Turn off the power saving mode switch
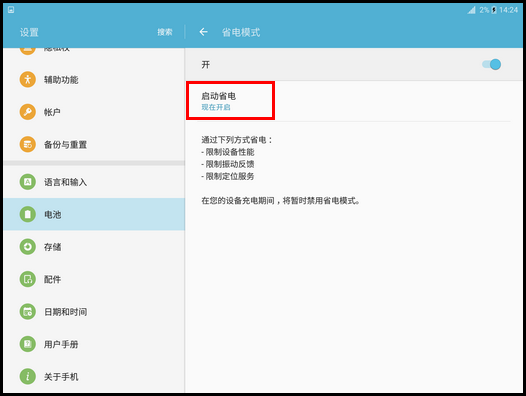 click(491, 64)
